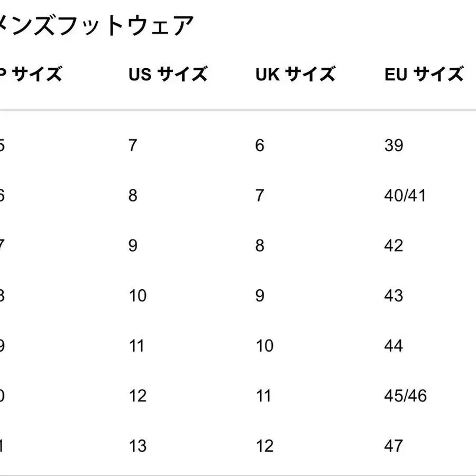This screenshot has height=476, width=476.
Task: Click UK size 6 cell
Action: 260,145
